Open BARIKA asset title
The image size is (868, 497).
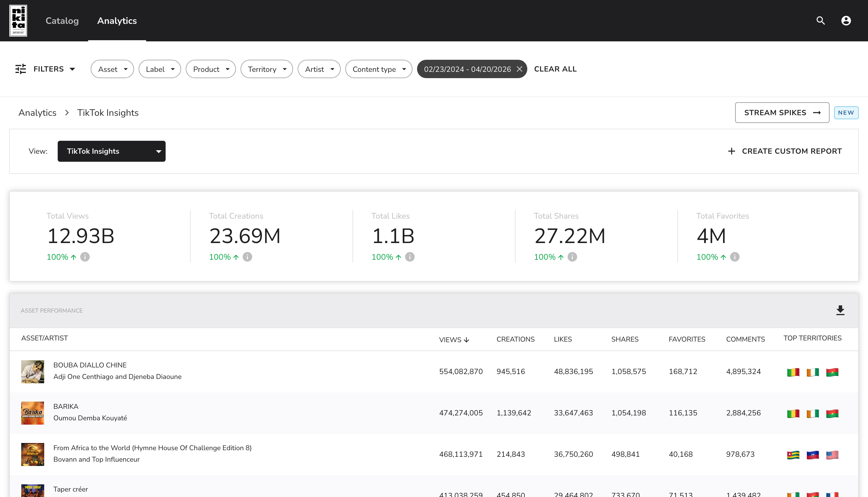pyautogui.click(x=66, y=406)
